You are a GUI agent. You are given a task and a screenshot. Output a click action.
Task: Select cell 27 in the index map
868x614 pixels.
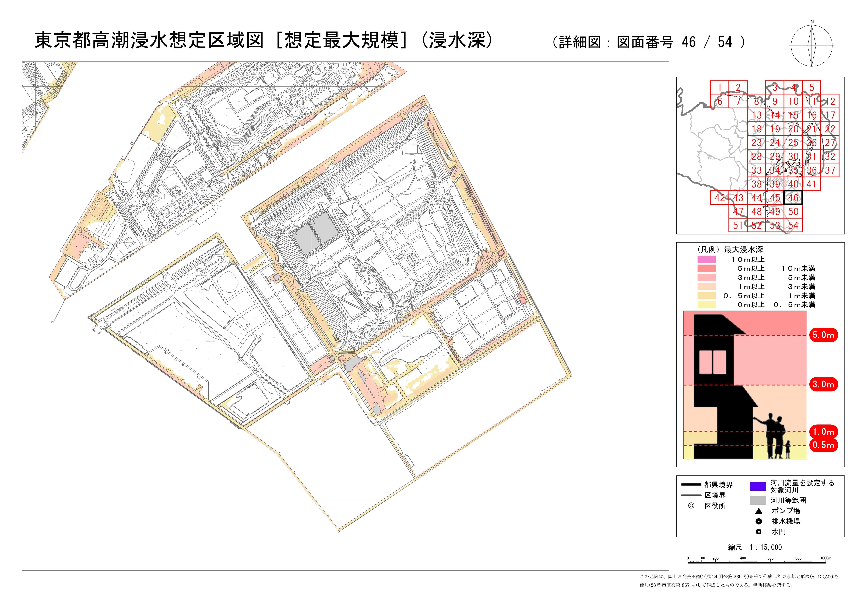tap(830, 142)
